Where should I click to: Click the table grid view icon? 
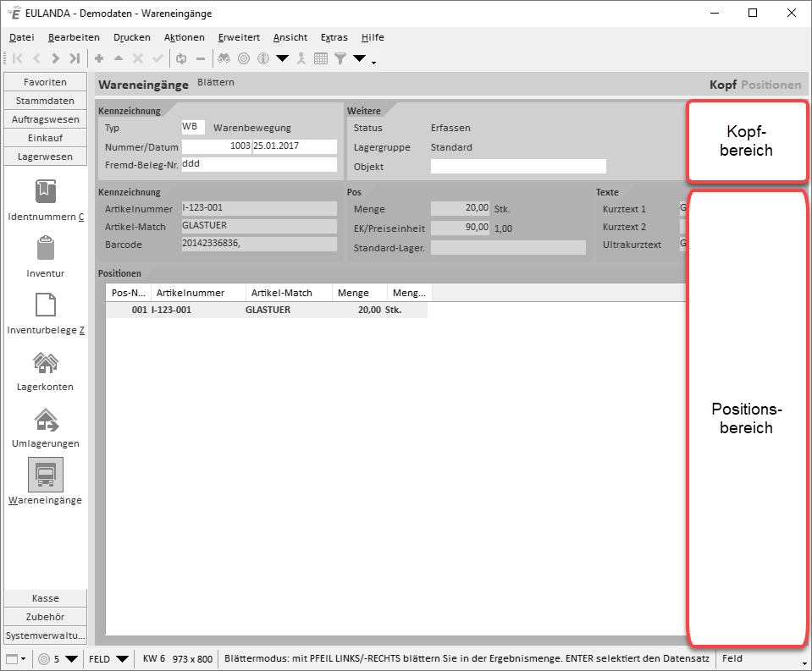321,58
